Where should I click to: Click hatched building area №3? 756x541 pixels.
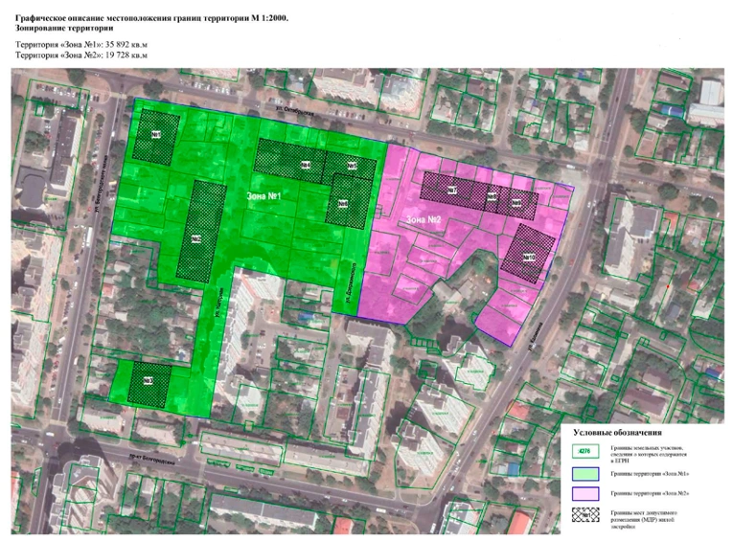pyautogui.click(x=149, y=381)
